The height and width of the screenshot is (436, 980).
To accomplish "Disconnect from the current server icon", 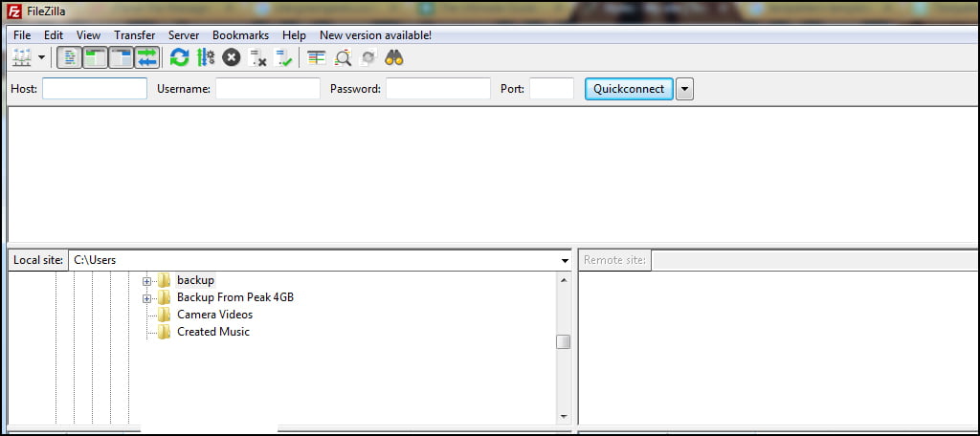I will 257,58.
